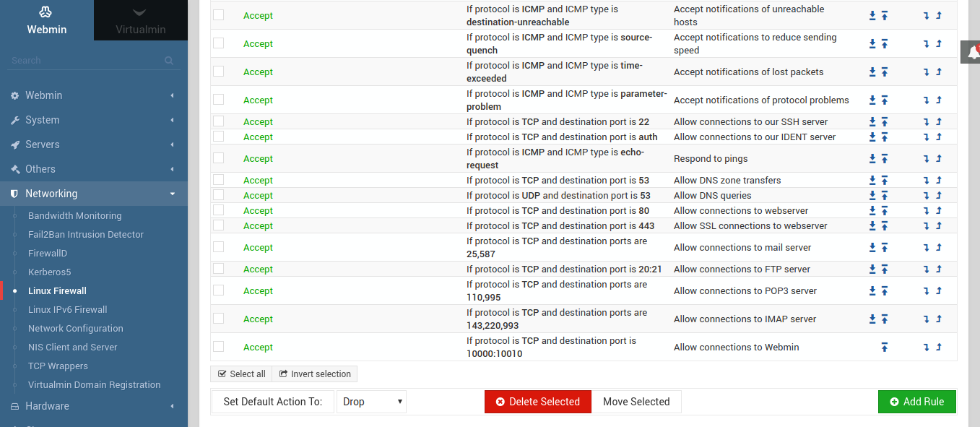This screenshot has width=980, height=427.
Task: Move the POP3 server rule down
Action: point(872,291)
